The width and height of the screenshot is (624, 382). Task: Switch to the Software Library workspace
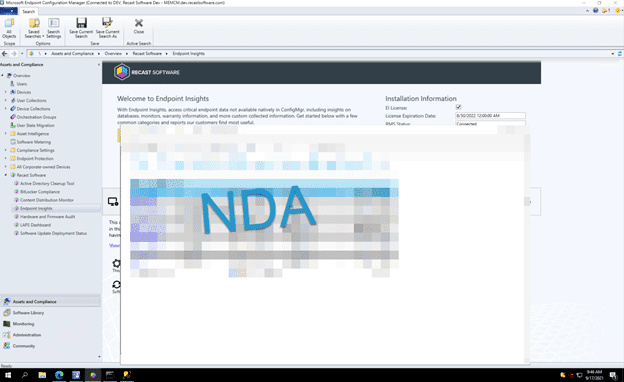point(28,313)
